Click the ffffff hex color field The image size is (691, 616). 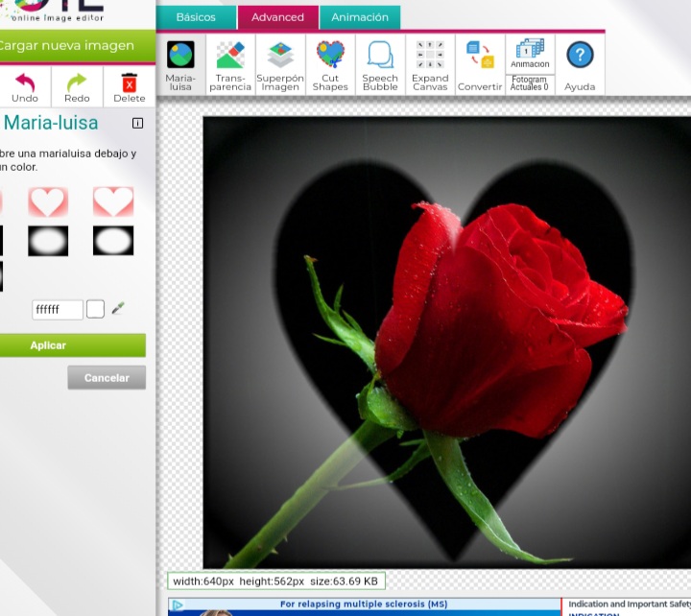(57, 310)
